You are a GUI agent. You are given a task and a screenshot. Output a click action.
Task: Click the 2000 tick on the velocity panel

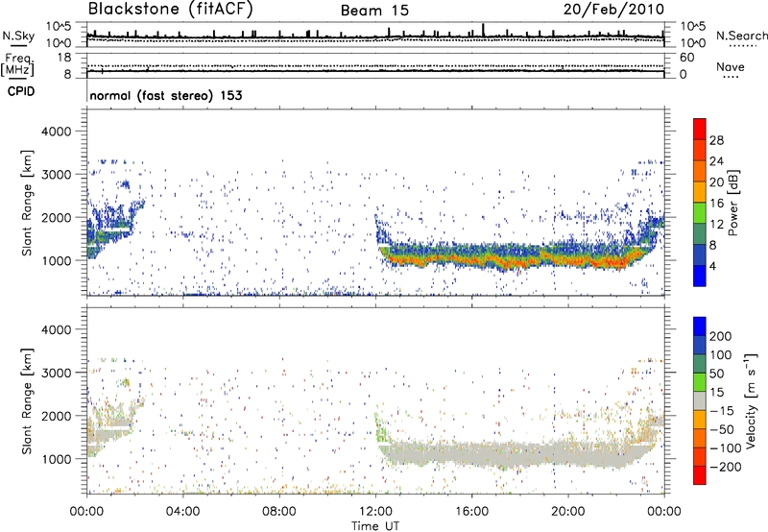57,416
